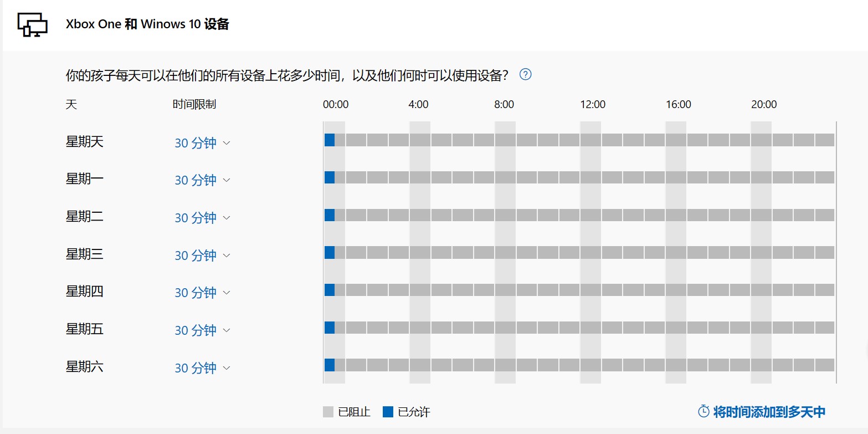
Task: Click the blue 已允许 legend swatch
Action: coord(388,412)
